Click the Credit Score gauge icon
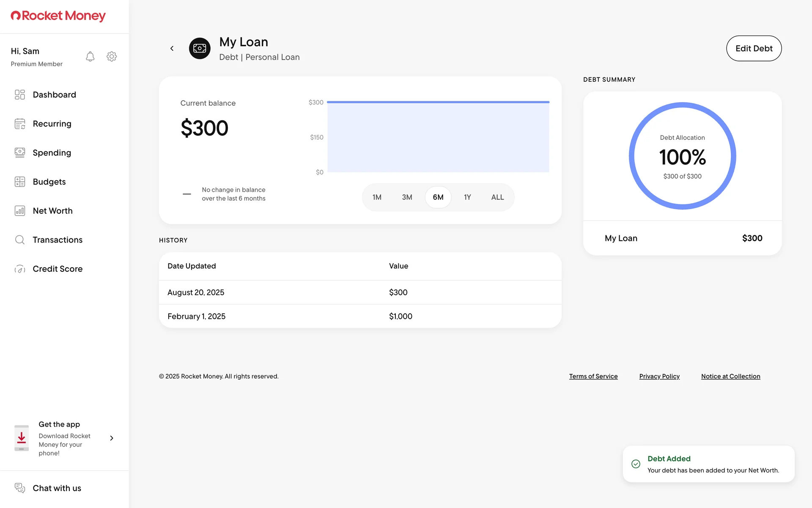This screenshot has height=508, width=812. [20, 269]
